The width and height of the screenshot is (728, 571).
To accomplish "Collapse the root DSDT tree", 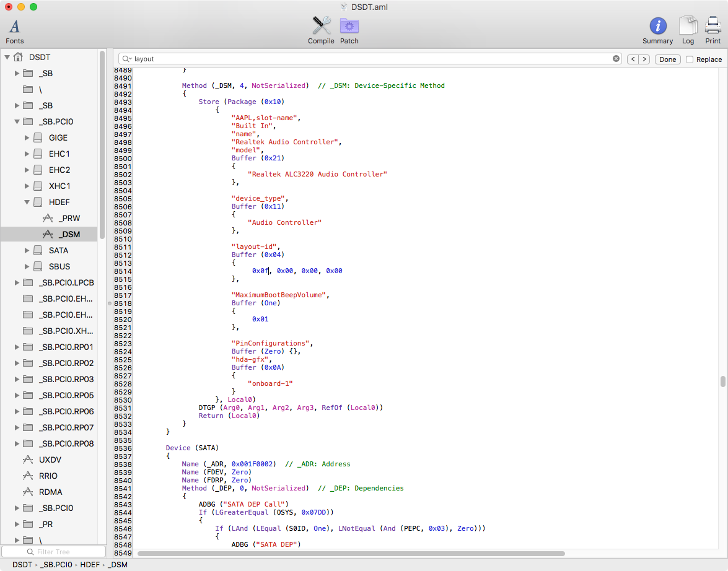I will [7, 57].
